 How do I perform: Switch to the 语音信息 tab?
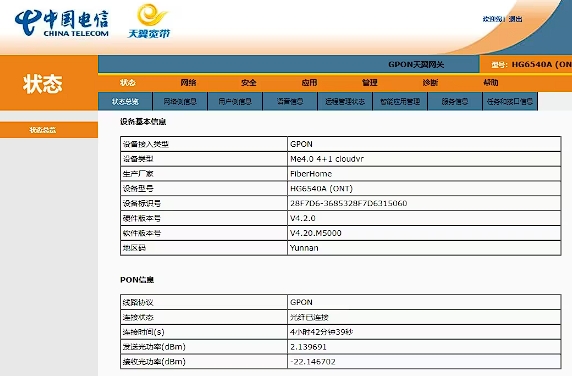[290, 101]
